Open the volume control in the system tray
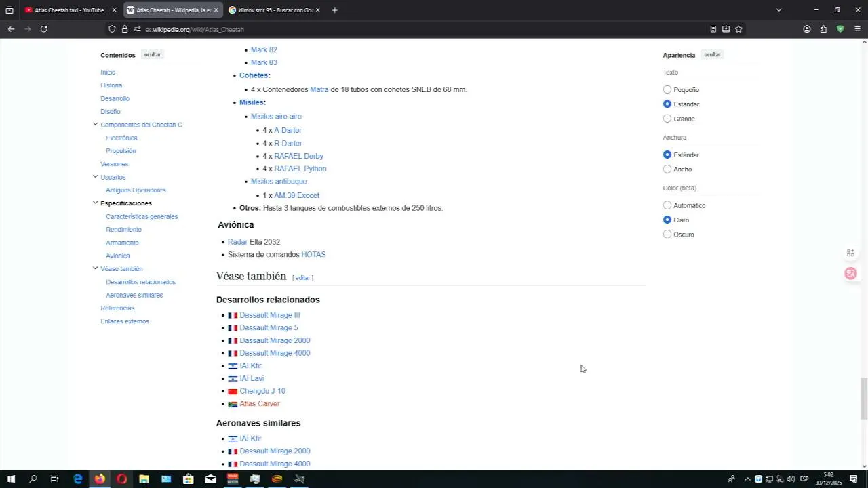The width and height of the screenshot is (868, 488). (x=791, y=479)
